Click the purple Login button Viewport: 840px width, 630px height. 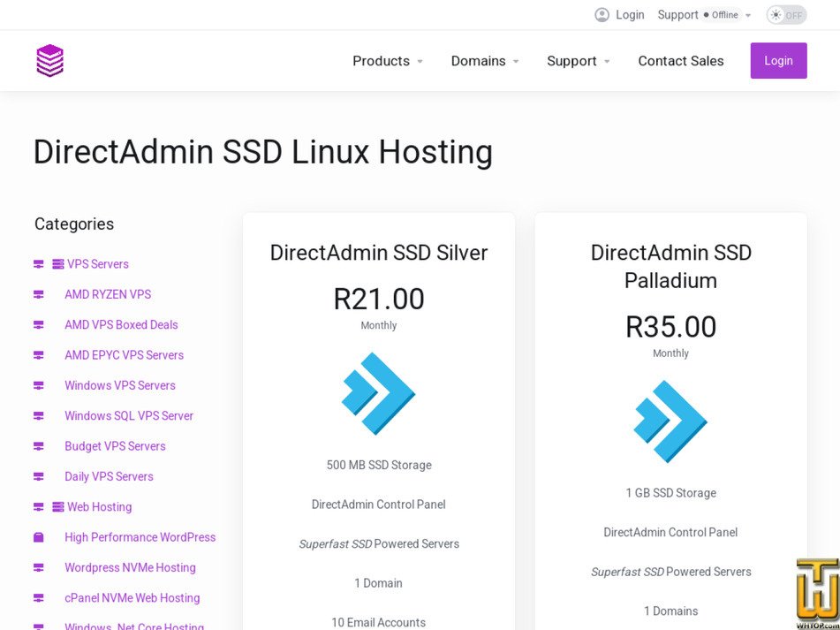tap(778, 61)
